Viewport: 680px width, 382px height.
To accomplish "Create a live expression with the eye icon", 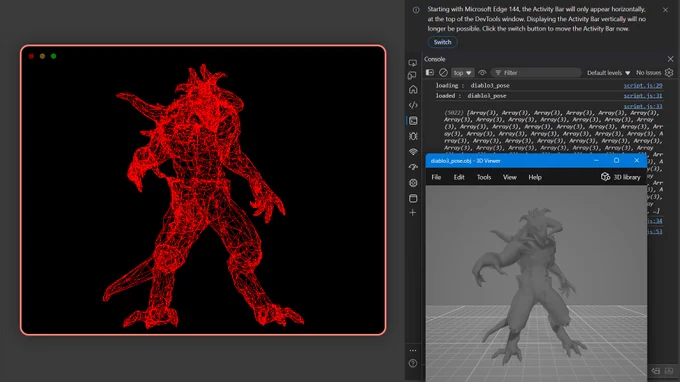I will (x=482, y=72).
